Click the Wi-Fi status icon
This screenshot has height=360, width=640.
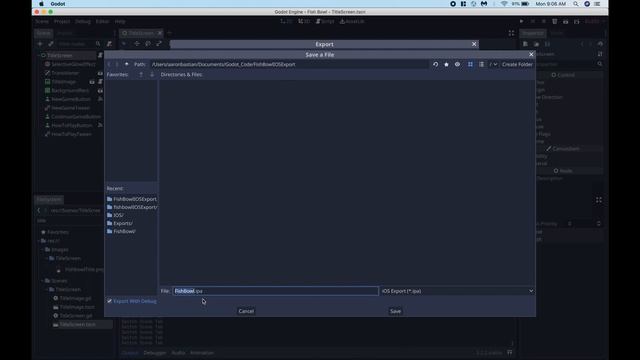[x=504, y=4]
